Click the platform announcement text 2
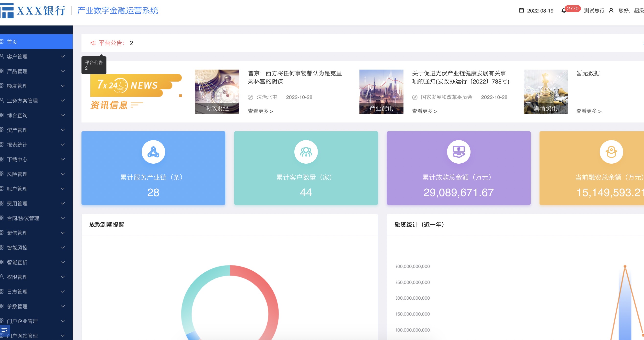The height and width of the screenshot is (340, 644). (131, 43)
